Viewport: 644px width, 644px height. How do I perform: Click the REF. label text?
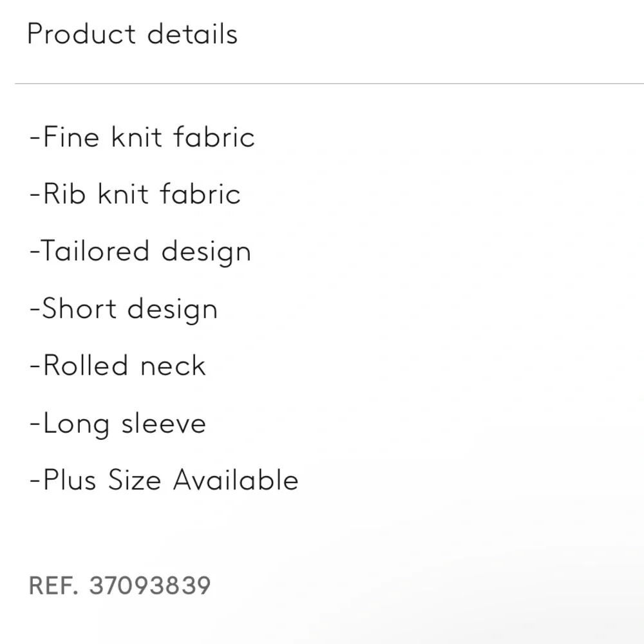tap(53, 585)
